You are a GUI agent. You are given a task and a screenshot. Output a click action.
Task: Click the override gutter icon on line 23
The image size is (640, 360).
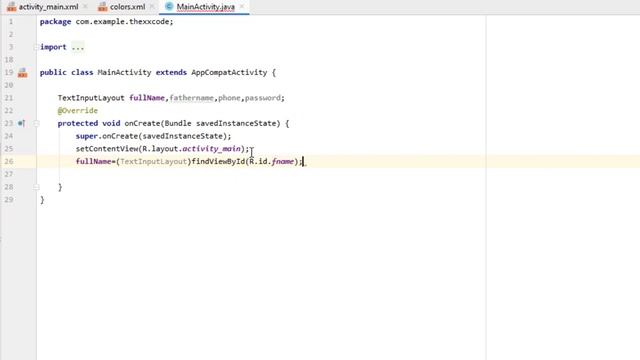tap(21, 123)
